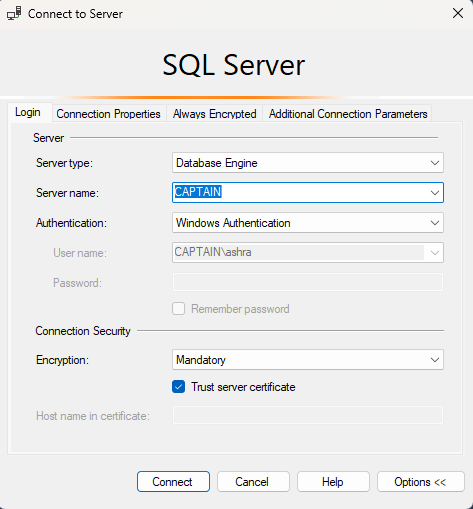Image resolution: width=473 pixels, height=509 pixels.
Task: Click the Host name in certificate field
Action: [308, 415]
